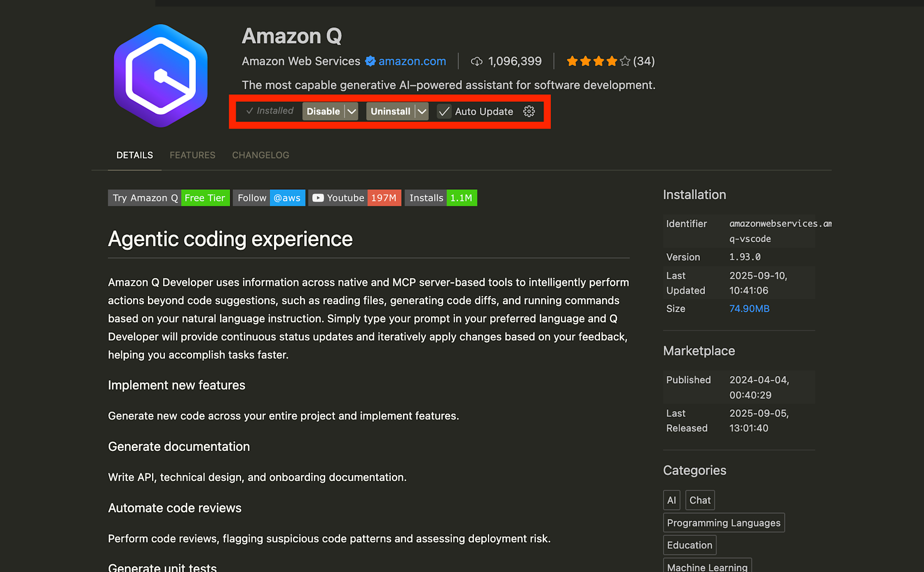This screenshot has height=572, width=924.
Task: Switch to the FEATURES tab
Action: [192, 155]
